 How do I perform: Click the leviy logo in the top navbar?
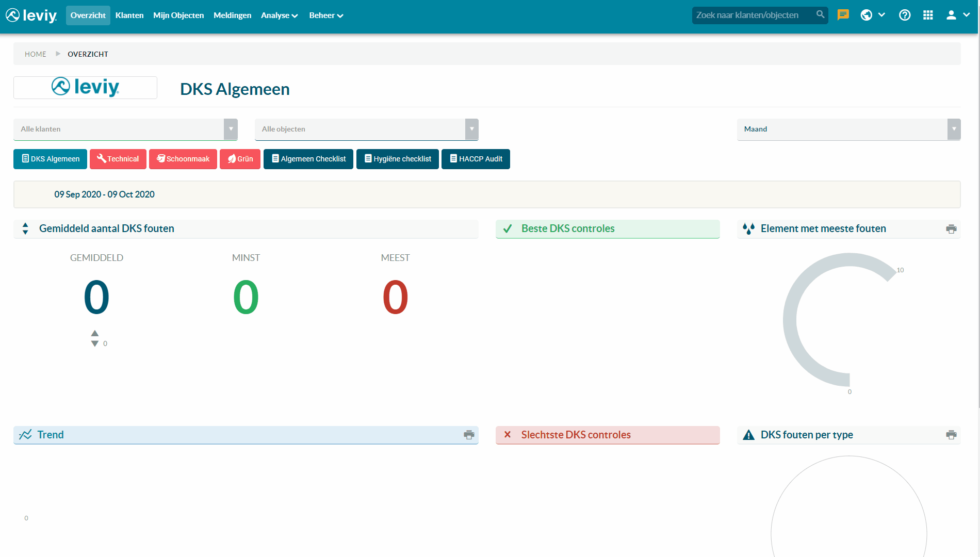pyautogui.click(x=31, y=15)
